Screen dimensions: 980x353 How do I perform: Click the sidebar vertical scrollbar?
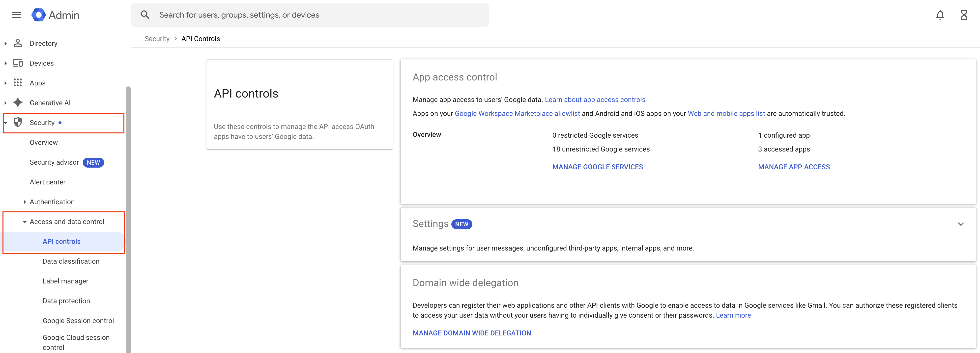(x=128, y=220)
